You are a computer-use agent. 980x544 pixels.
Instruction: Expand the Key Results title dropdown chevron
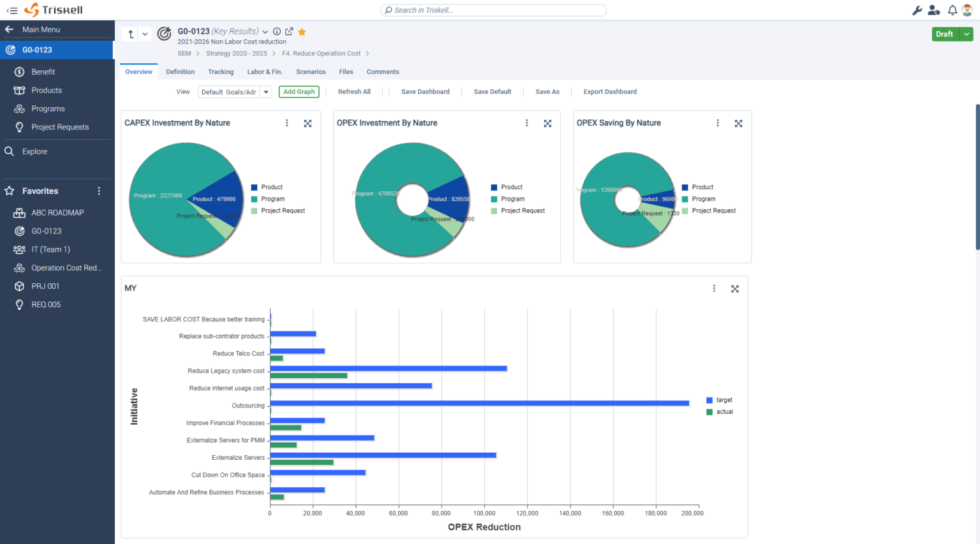265,32
